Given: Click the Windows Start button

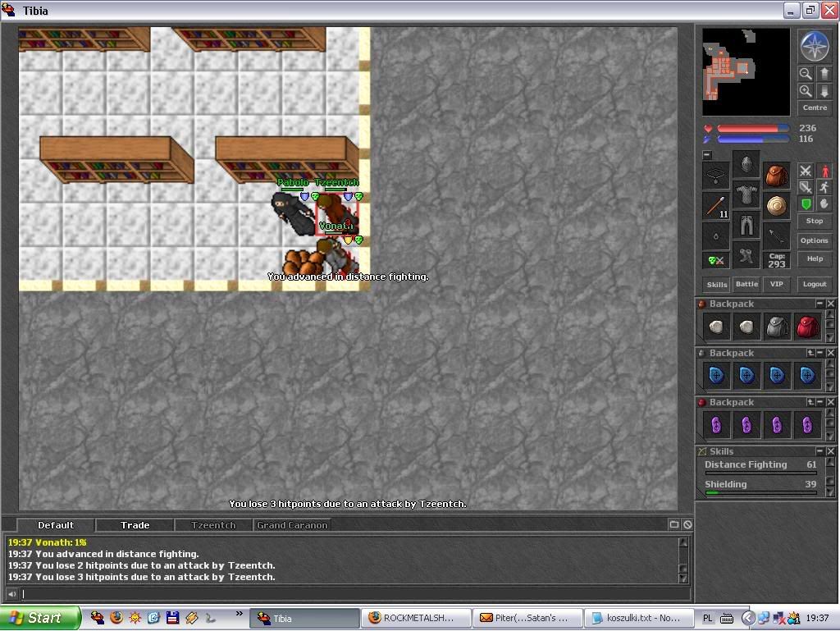Looking at the screenshot, I should (40, 618).
